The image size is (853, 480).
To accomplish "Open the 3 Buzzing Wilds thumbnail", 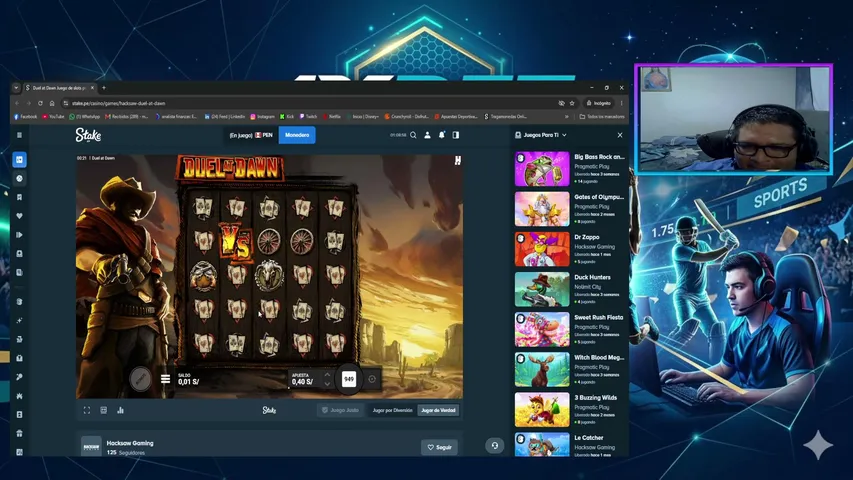I will 542,410.
